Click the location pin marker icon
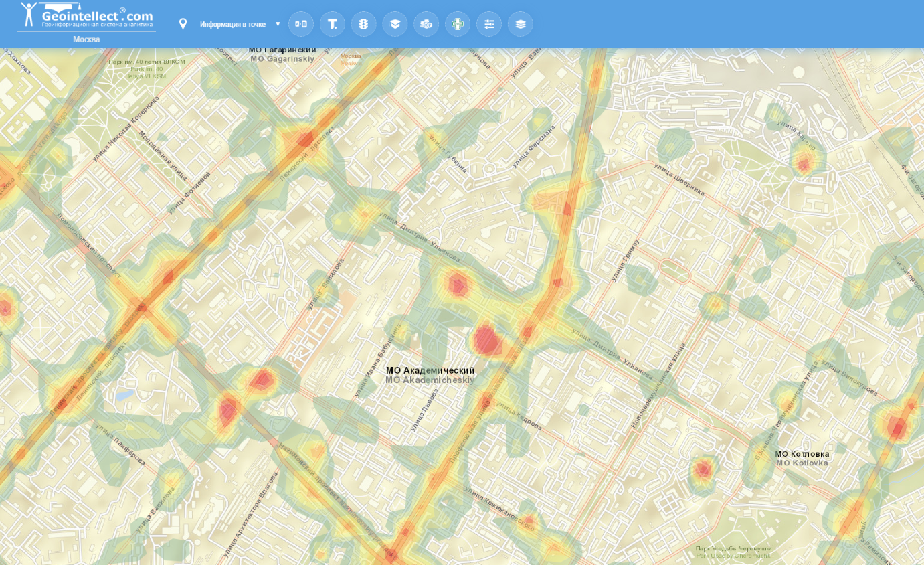This screenshot has height=565, width=924. [x=183, y=24]
